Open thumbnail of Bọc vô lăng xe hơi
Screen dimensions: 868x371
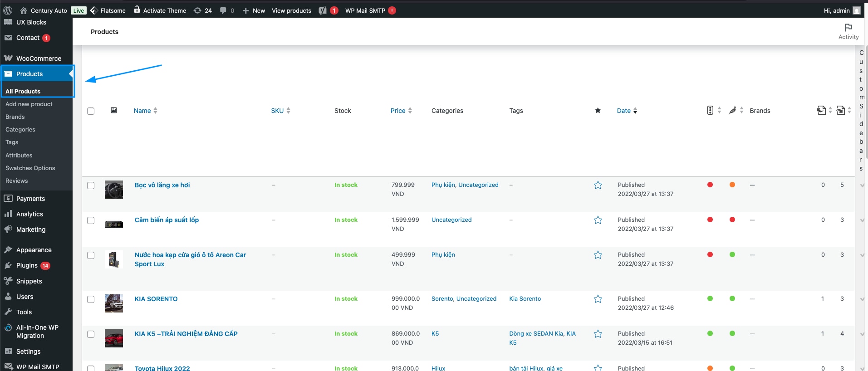(x=114, y=190)
